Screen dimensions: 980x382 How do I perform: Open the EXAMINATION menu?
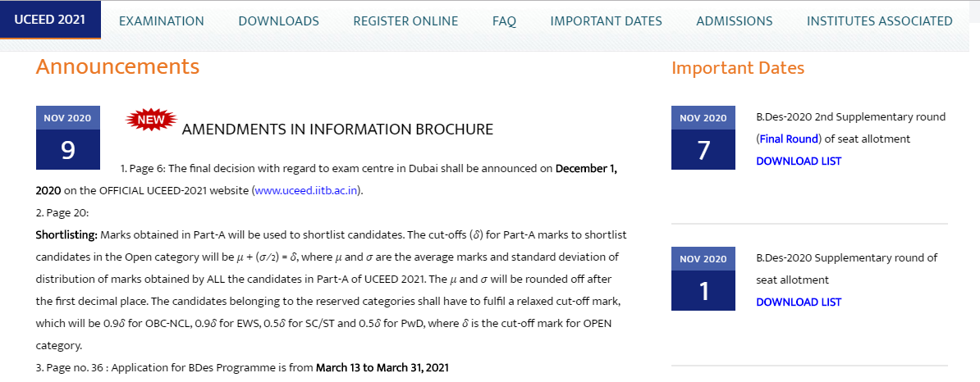[162, 21]
